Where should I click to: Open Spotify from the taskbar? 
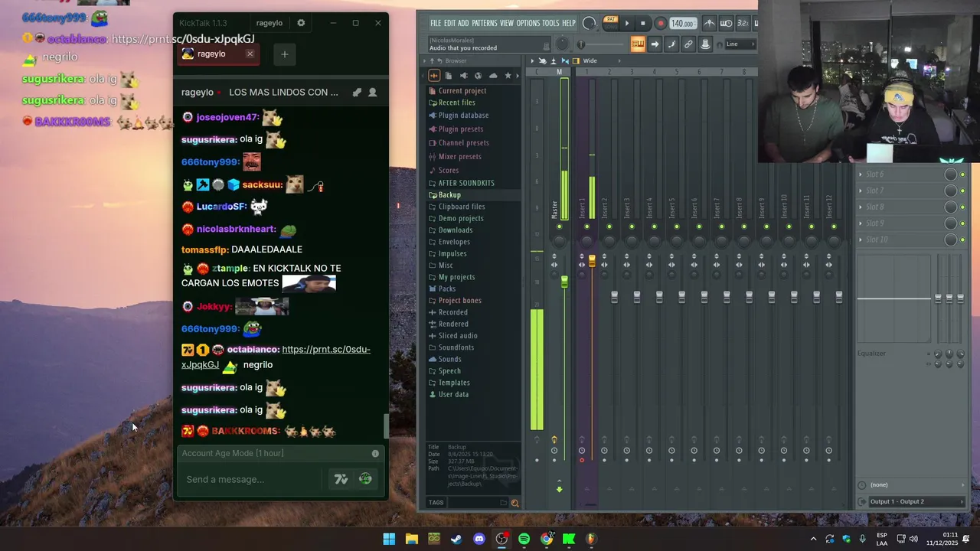pos(524,539)
